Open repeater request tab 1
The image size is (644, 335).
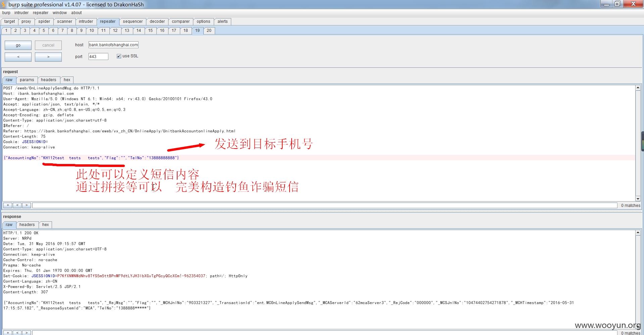tap(6, 31)
